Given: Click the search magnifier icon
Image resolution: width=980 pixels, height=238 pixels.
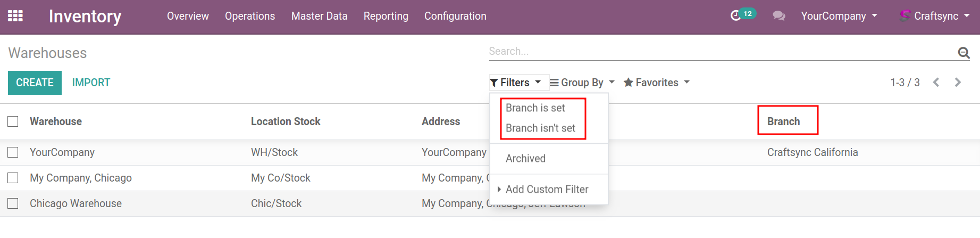Looking at the screenshot, I should pyautogui.click(x=964, y=52).
